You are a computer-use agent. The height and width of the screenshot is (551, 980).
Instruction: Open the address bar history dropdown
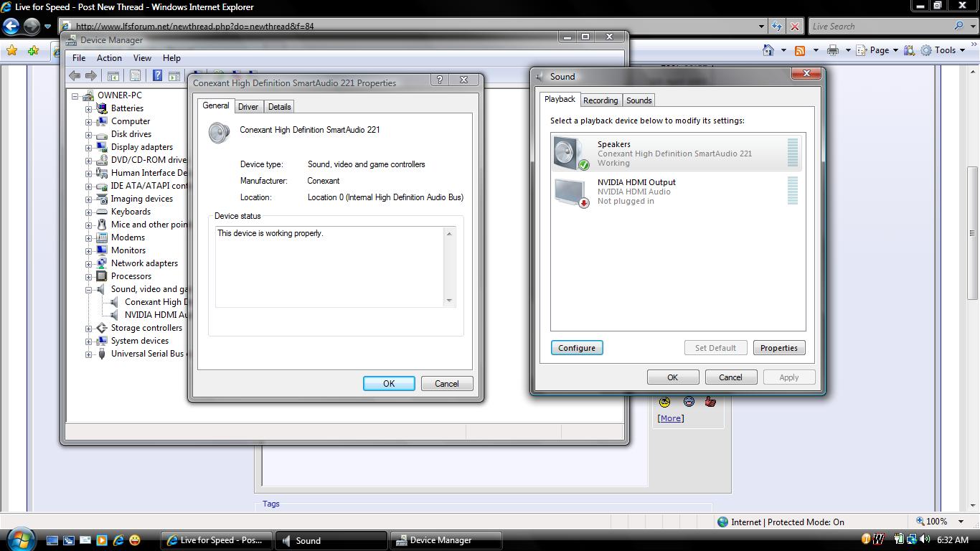761,27
